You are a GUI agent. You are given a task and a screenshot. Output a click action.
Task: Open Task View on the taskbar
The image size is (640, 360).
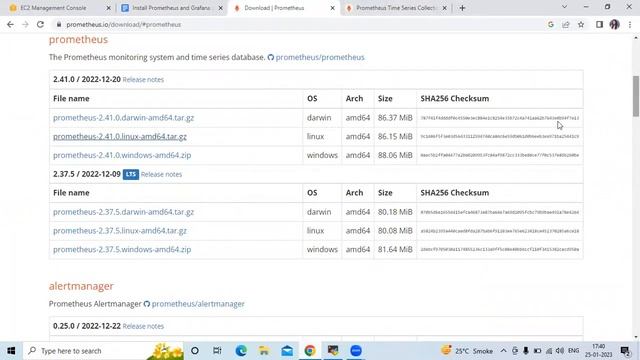coord(217,351)
